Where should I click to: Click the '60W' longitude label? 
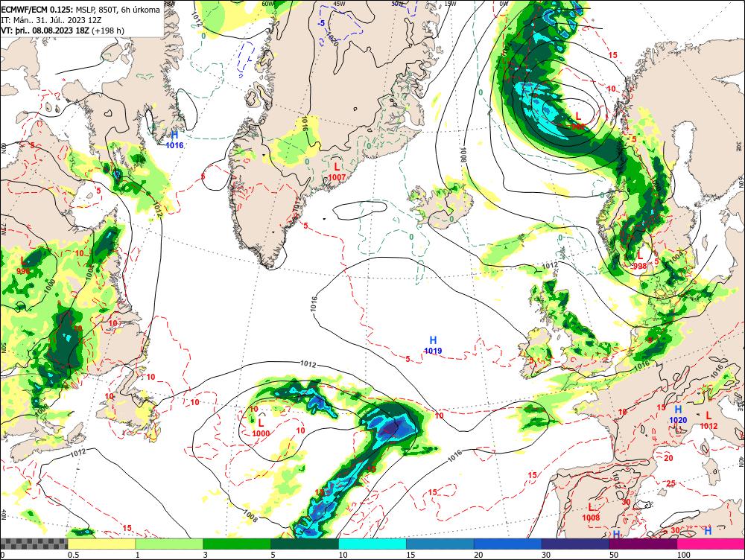click(268, 4)
